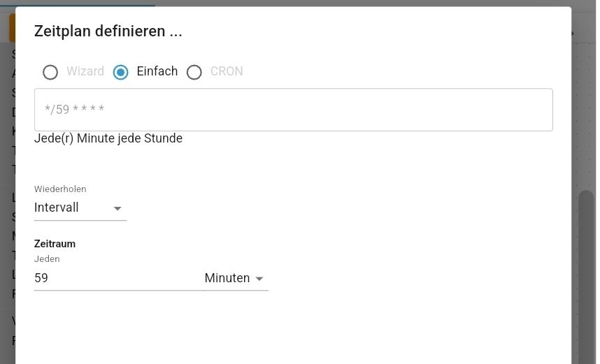Viewport: 600px width, 364px height.
Task: Click the Zeitraum section heading
Action: click(x=55, y=244)
